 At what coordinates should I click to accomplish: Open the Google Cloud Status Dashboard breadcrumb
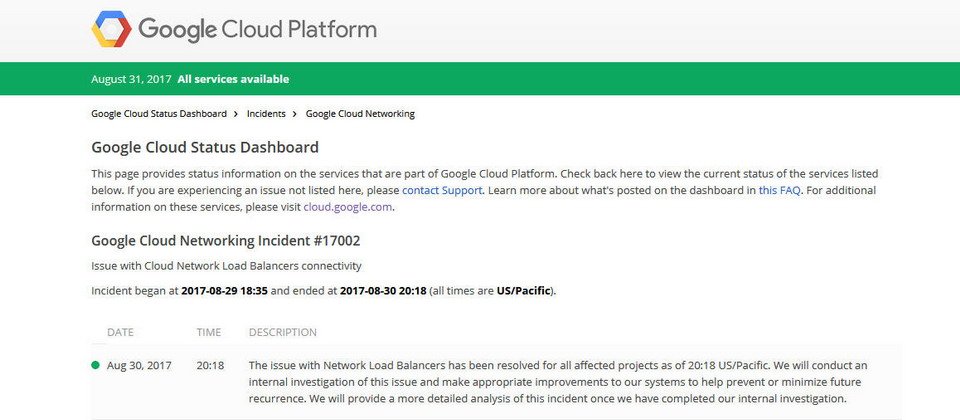pyautogui.click(x=159, y=114)
